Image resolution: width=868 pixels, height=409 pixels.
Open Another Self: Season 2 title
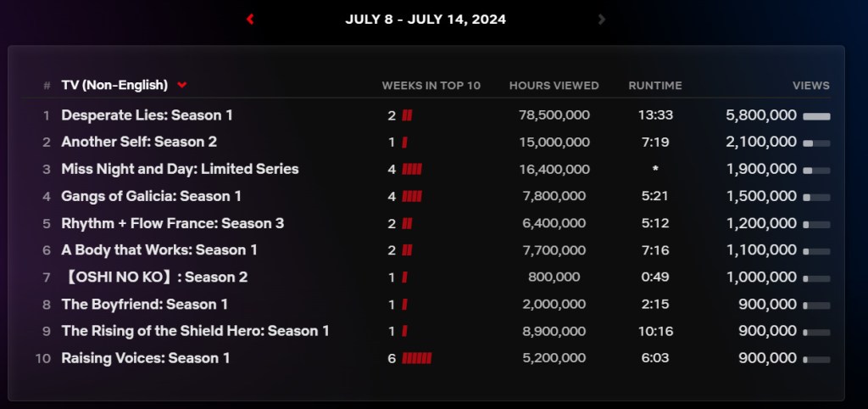coord(139,142)
